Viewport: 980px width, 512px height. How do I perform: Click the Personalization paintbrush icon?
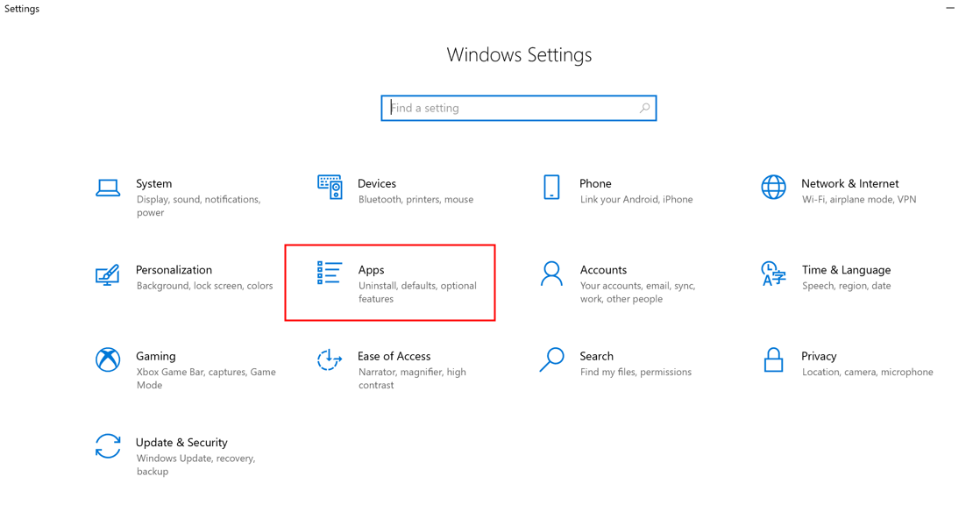[107, 274]
